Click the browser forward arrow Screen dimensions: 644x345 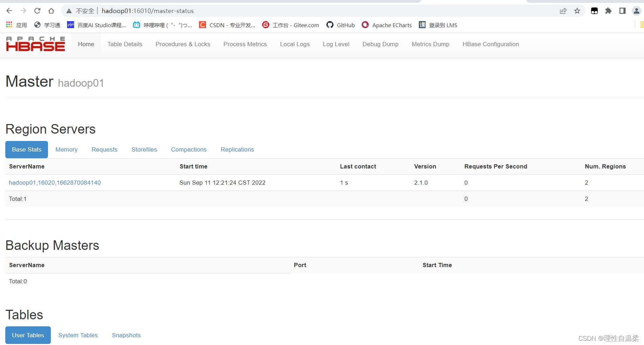pyautogui.click(x=23, y=11)
